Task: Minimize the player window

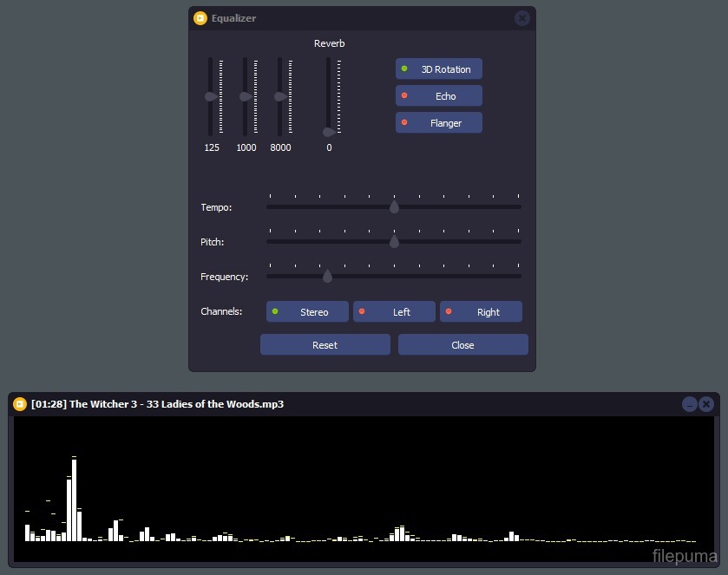Action: click(690, 404)
